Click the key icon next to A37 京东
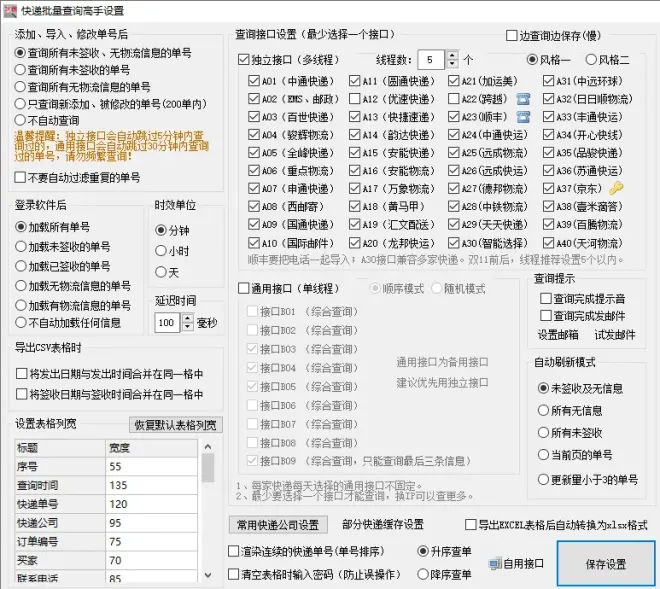 click(616, 188)
